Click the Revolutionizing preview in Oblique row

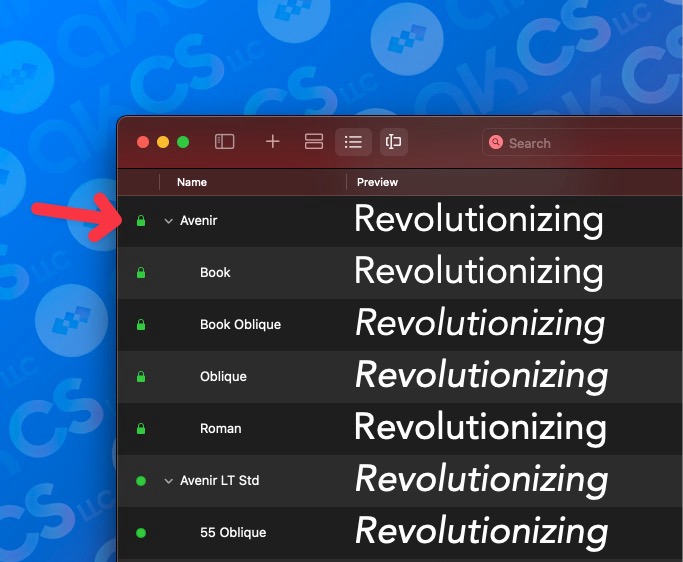click(482, 376)
